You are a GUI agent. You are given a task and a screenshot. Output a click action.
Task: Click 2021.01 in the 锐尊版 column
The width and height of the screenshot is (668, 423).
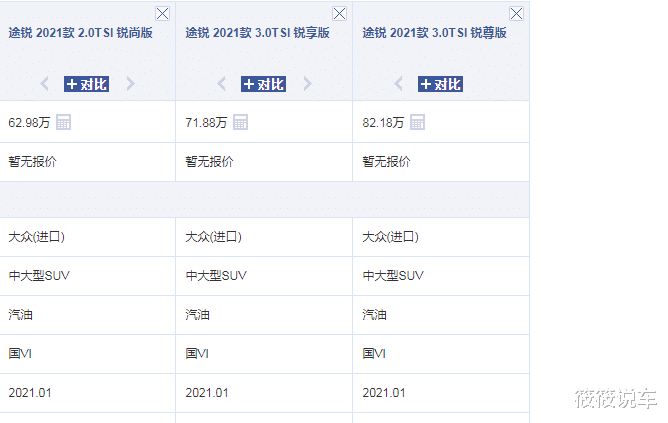pos(384,393)
